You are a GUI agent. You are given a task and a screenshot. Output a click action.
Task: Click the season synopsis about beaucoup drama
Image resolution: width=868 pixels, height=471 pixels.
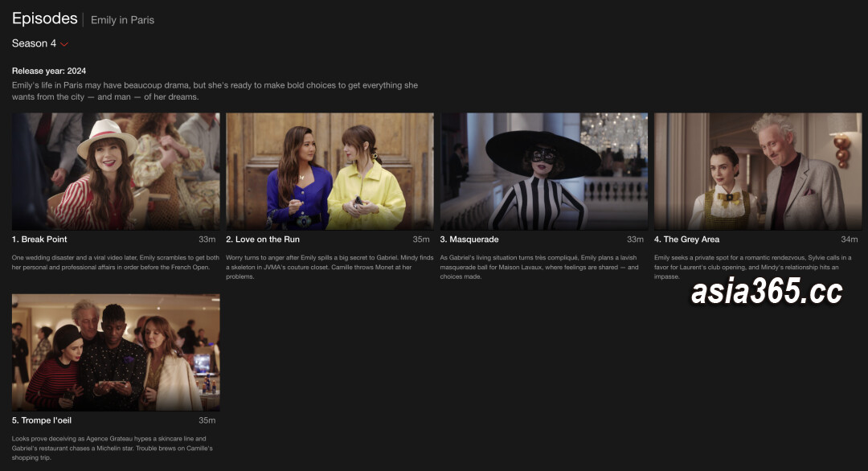[215, 91]
